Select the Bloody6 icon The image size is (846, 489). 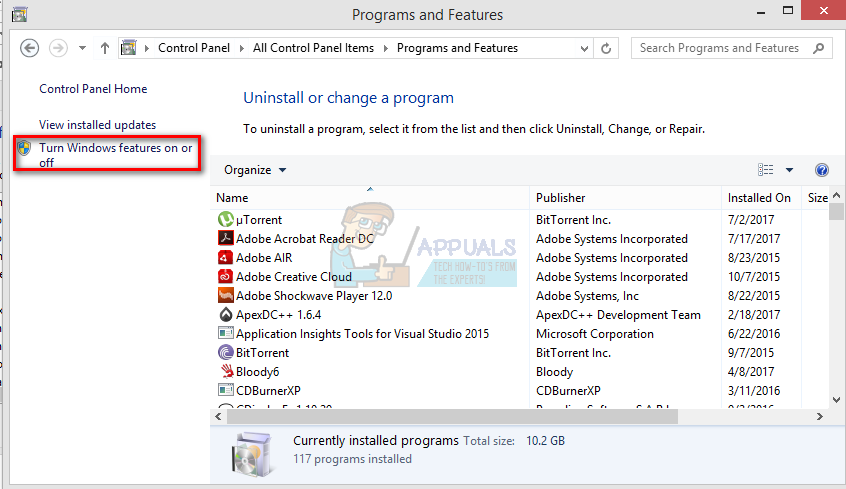[x=226, y=371]
